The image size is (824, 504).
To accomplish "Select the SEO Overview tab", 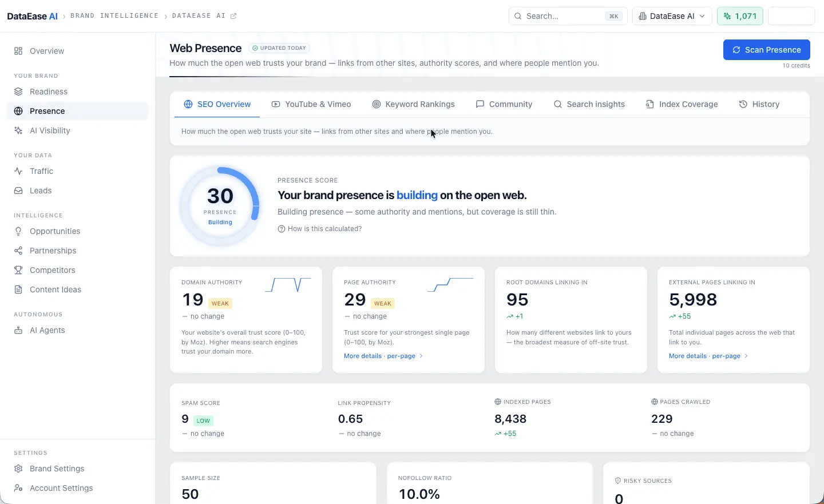I will coord(217,104).
